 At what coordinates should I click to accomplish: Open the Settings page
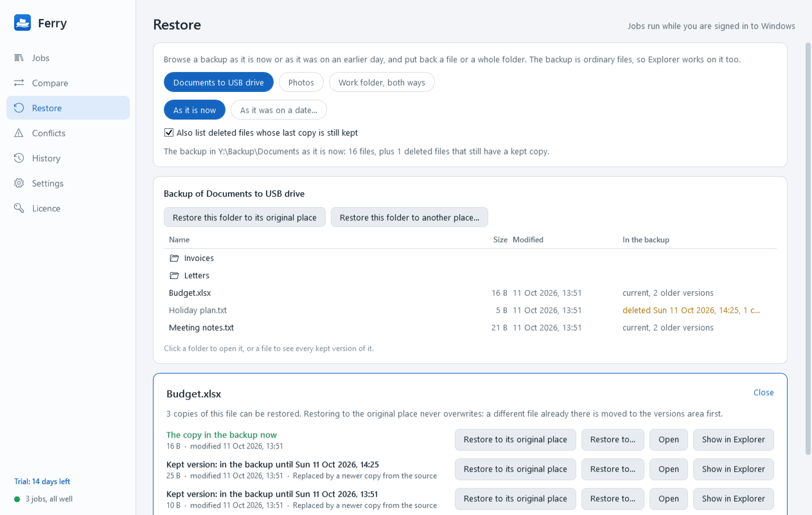(68, 183)
